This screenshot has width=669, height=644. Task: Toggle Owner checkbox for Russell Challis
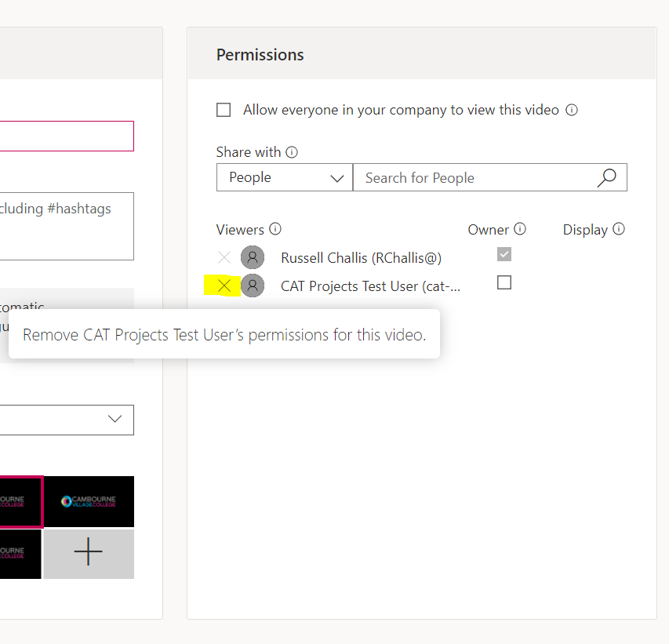click(x=504, y=254)
